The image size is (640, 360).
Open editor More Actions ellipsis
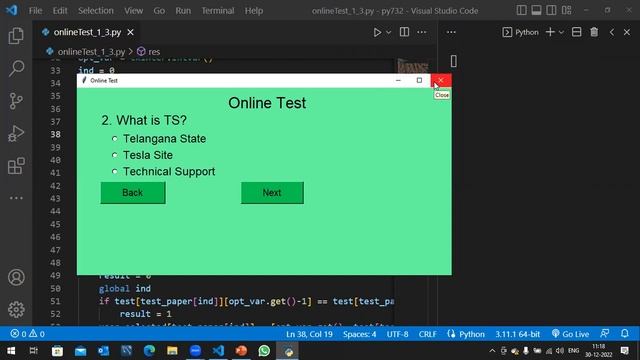pos(422,32)
